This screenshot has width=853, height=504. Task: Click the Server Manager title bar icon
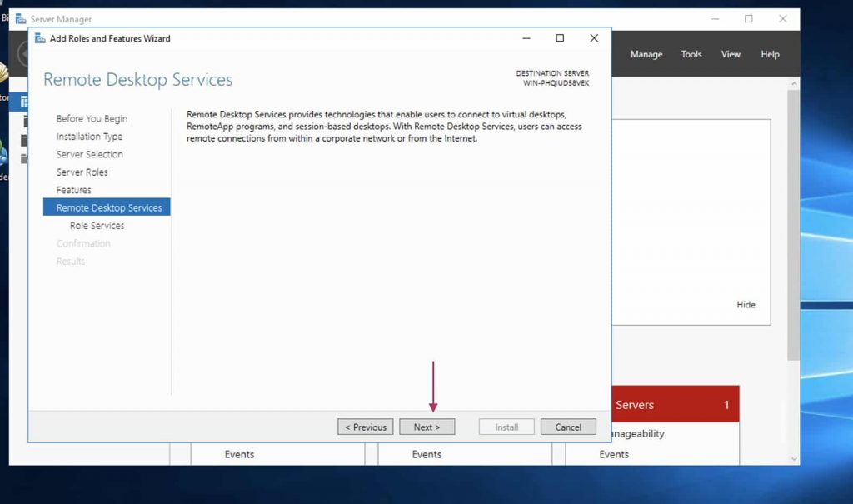point(21,19)
